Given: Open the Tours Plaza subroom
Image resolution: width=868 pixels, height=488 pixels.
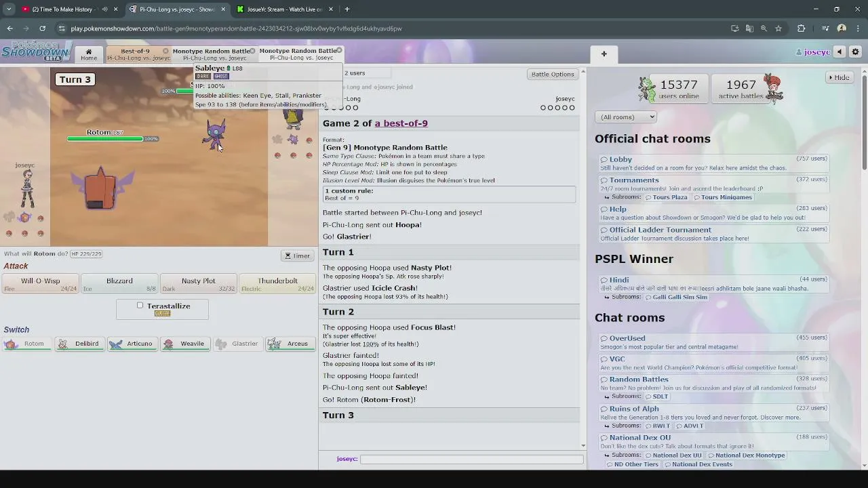Looking at the screenshot, I should pos(665,197).
